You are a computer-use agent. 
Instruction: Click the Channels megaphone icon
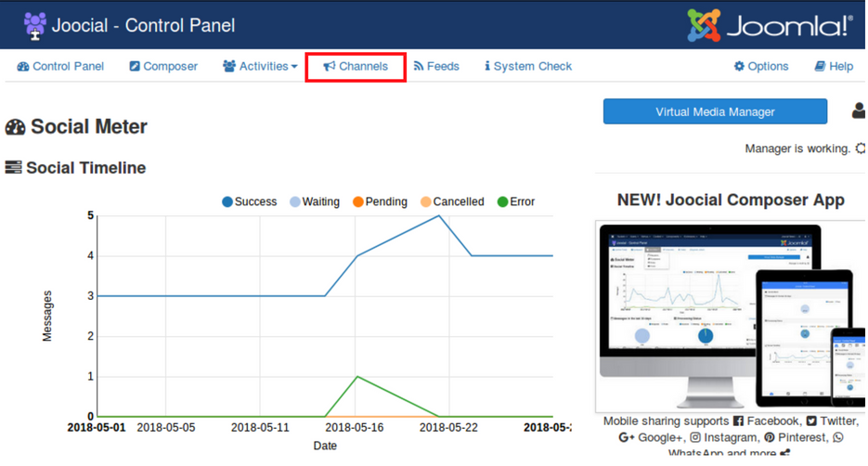330,67
